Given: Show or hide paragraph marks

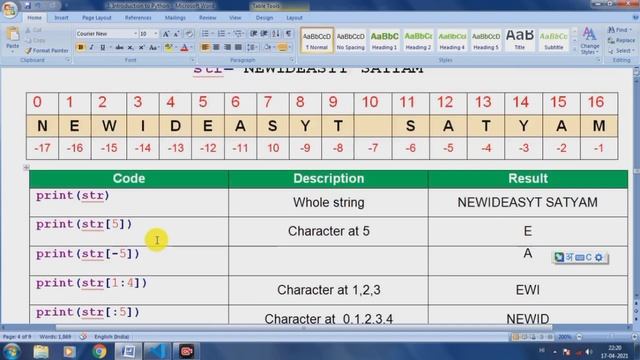Looking at the screenshot, I should [x=289, y=34].
